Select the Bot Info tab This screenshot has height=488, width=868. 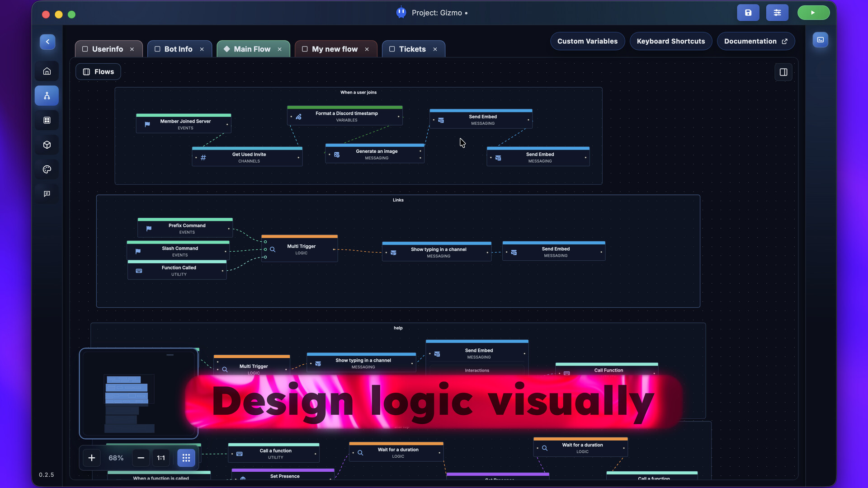[177, 49]
